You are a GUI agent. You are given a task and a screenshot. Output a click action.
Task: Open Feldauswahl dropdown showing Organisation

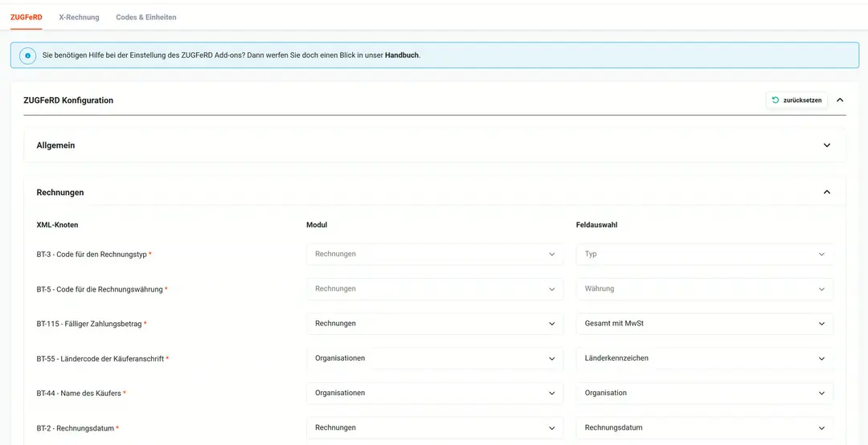[x=705, y=393]
